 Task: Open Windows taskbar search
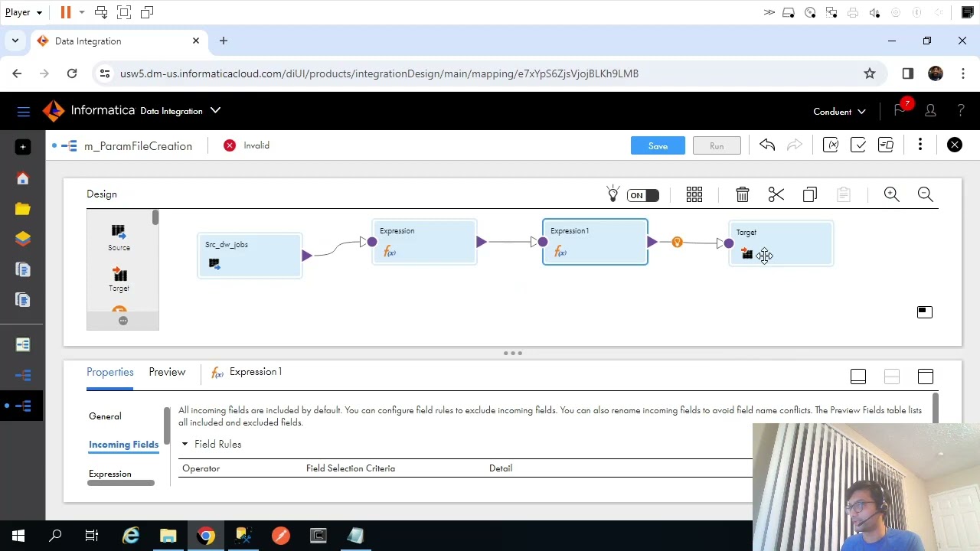(x=55, y=536)
